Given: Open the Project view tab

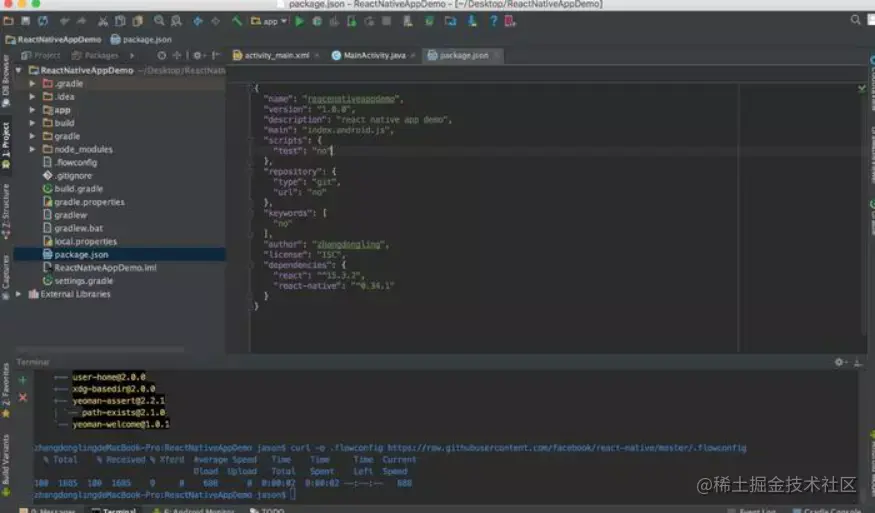Looking at the screenshot, I should [41, 55].
